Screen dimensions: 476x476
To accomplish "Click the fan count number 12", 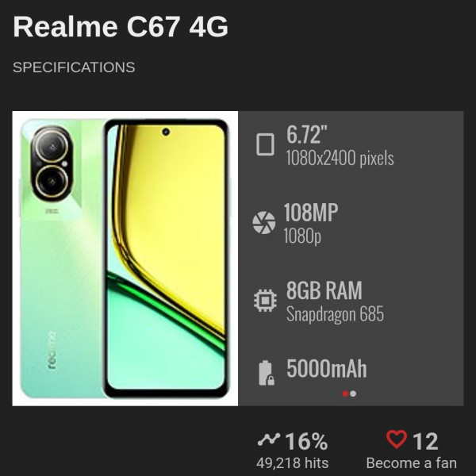I will [x=425, y=441].
